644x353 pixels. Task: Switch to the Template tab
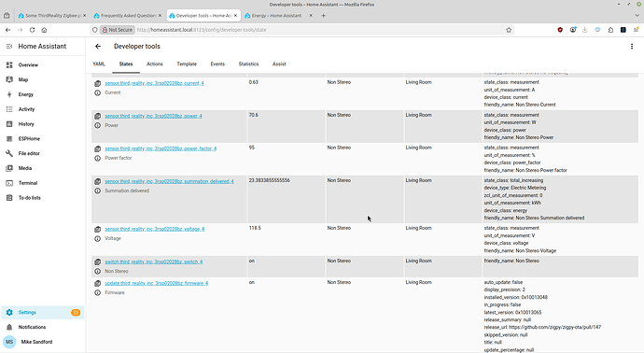pyautogui.click(x=187, y=64)
